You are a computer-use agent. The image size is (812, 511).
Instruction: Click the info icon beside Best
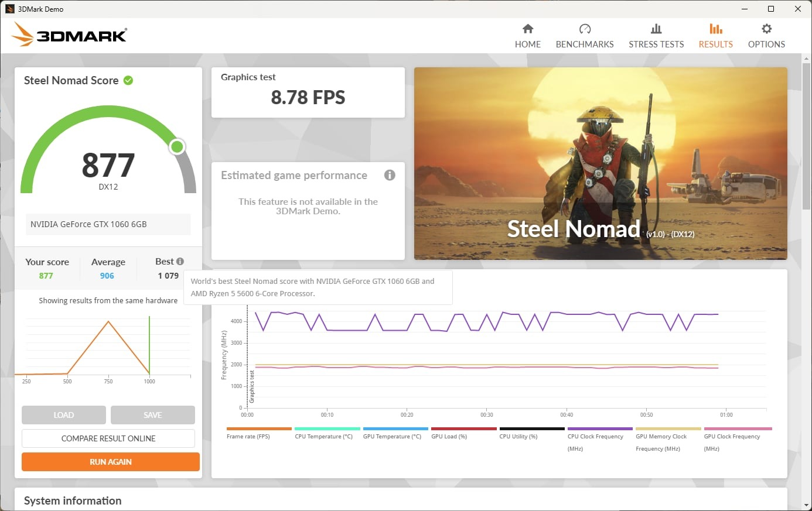(180, 262)
